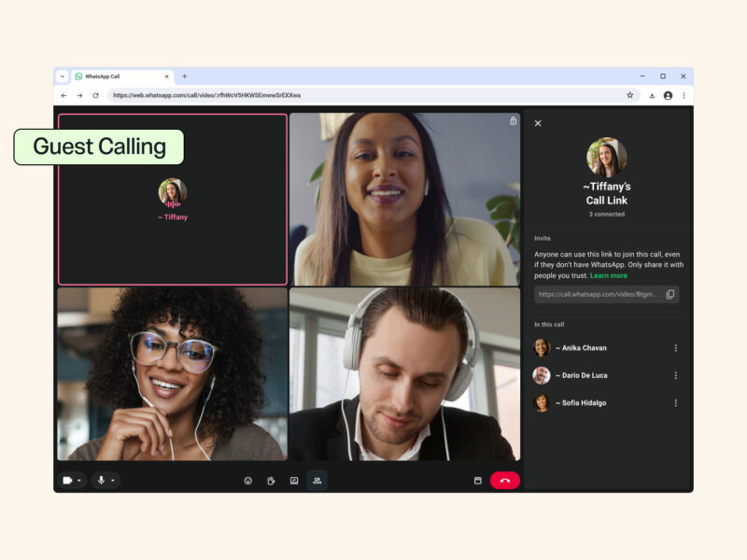Select Tiffany's audio-only call tile
The width and height of the screenshot is (747, 560).
[x=173, y=200]
